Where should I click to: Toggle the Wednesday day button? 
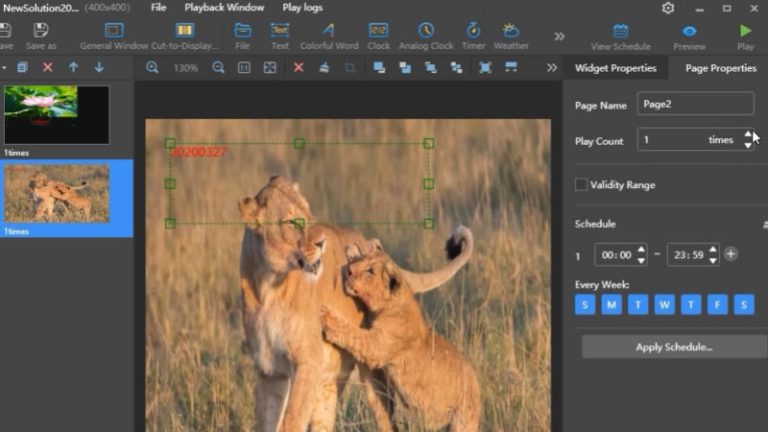664,305
